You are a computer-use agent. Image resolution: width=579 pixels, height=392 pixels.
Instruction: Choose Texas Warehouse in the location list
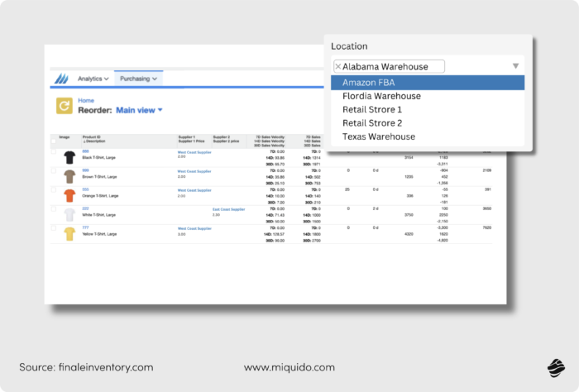coord(379,136)
